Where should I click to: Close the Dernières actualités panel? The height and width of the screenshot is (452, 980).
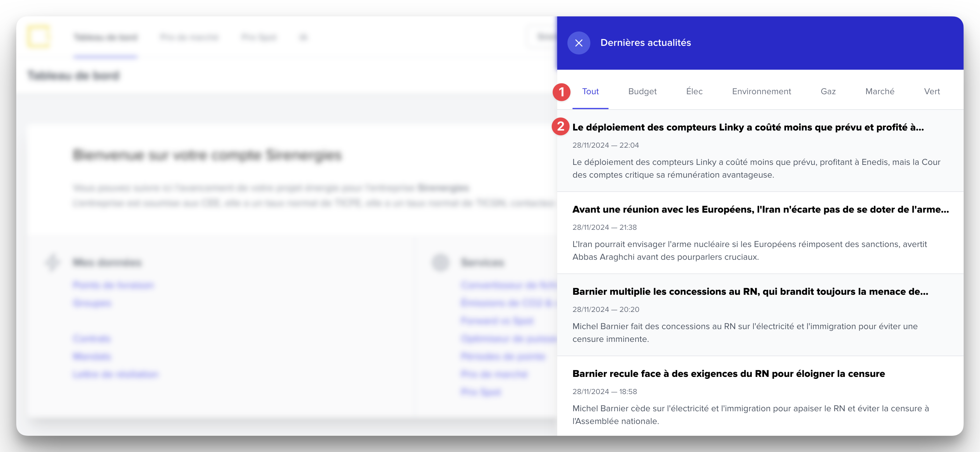(579, 43)
